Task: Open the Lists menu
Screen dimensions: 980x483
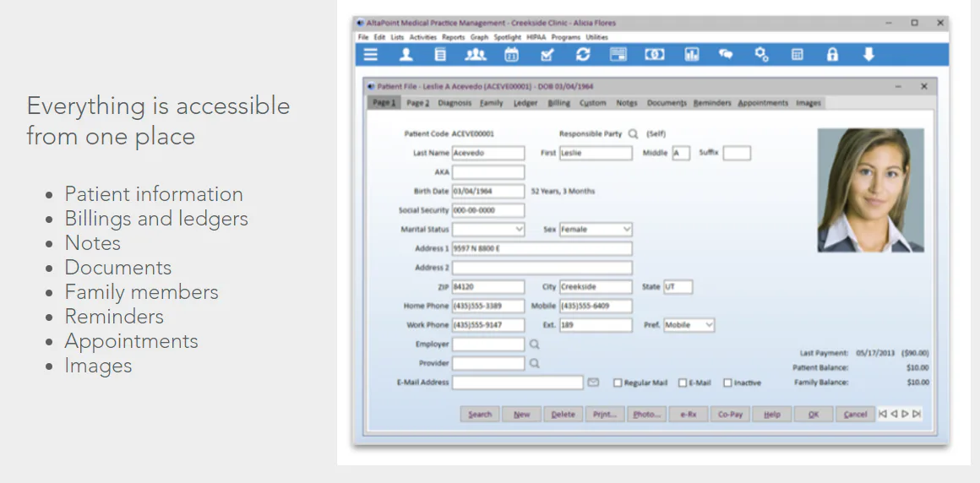Action: [x=398, y=37]
